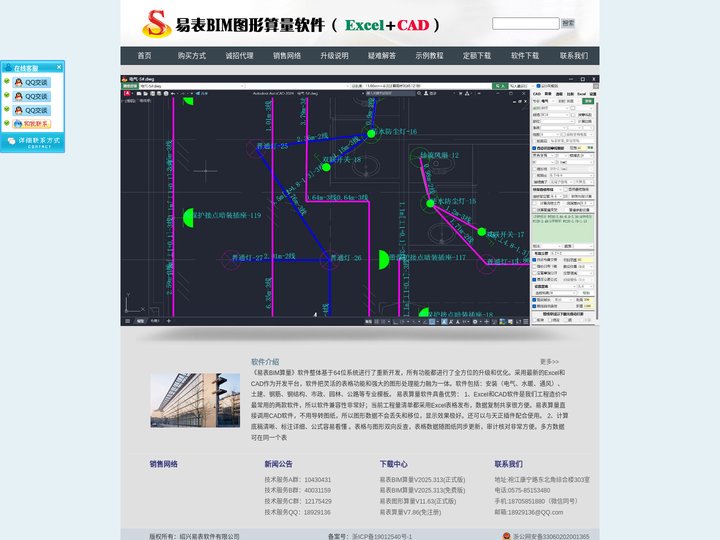Select 疑难解答 in the navigation bar

tap(382, 56)
